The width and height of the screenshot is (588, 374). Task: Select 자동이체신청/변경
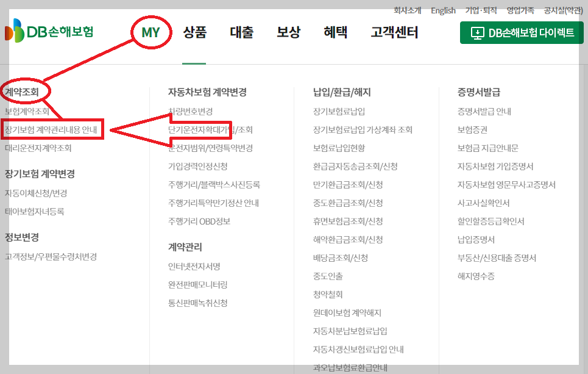(x=36, y=193)
